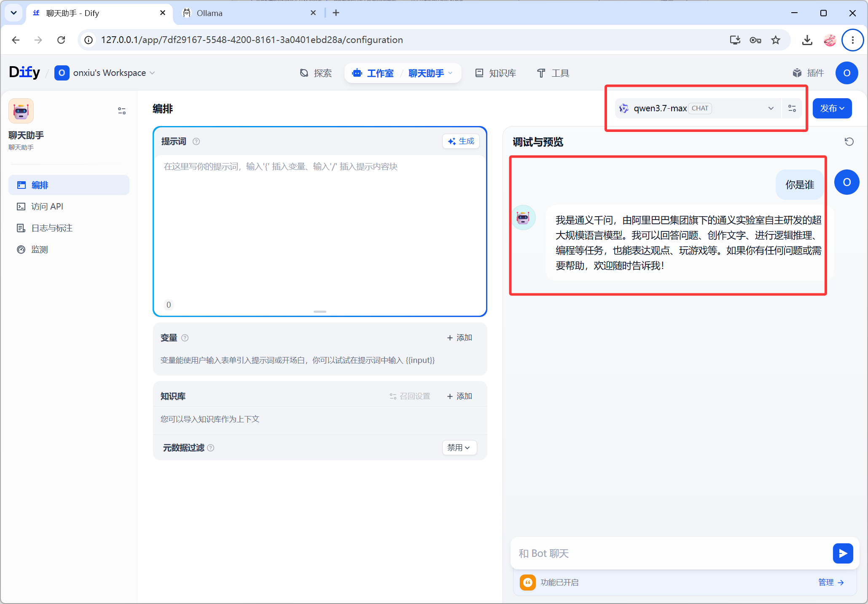This screenshot has height=604, width=868.
Task: Open the model parameter settings icon
Action: tap(792, 108)
